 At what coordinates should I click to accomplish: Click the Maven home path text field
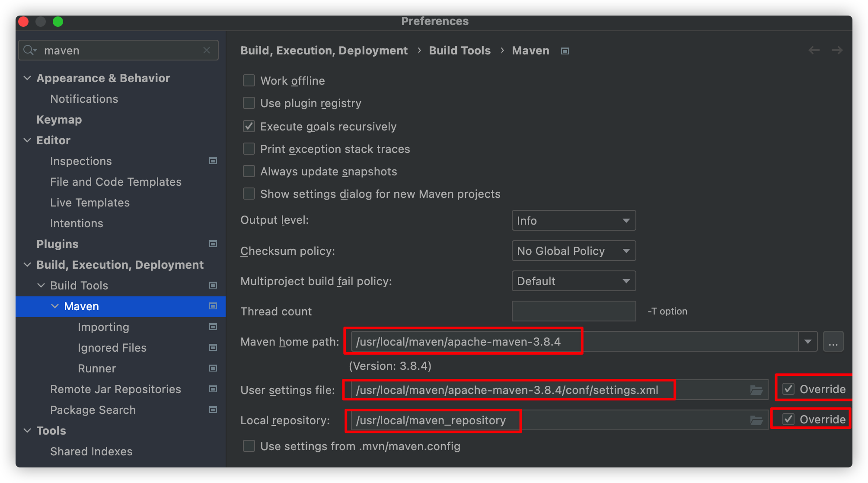574,342
